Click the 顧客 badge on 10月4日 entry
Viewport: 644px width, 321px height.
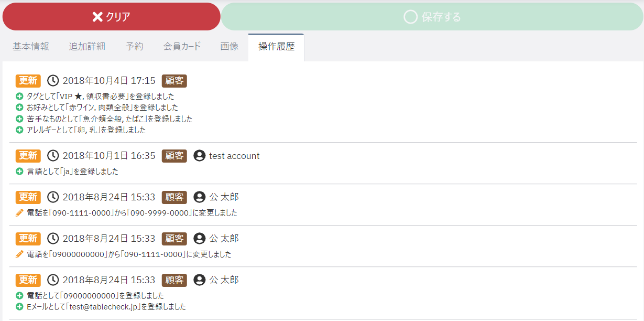coord(174,81)
